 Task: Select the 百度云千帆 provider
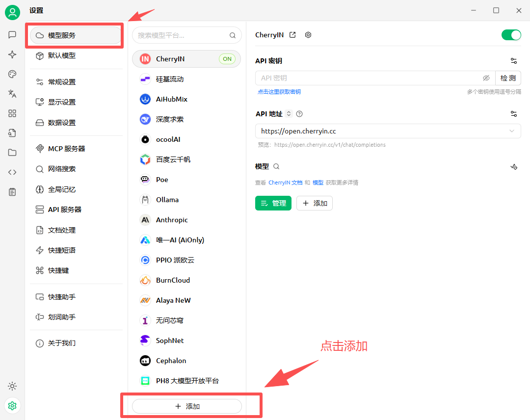click(x=186, y=159)
